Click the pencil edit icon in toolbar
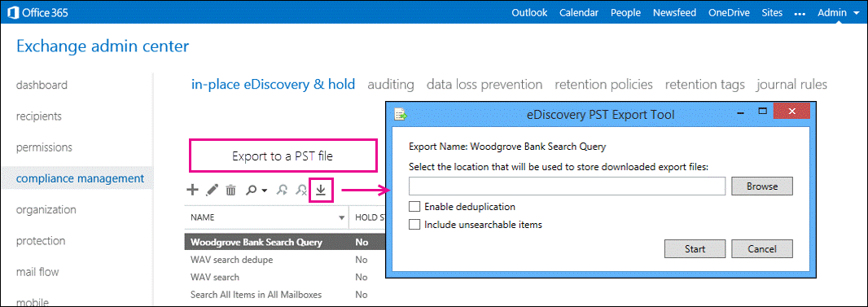The height and width of the screenshot is (307, 868). click(212, 191)
